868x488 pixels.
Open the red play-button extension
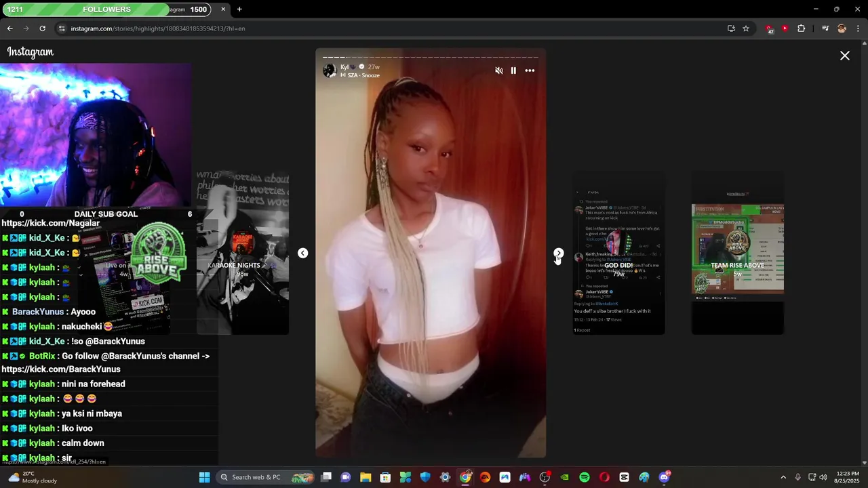click(785, 28)
